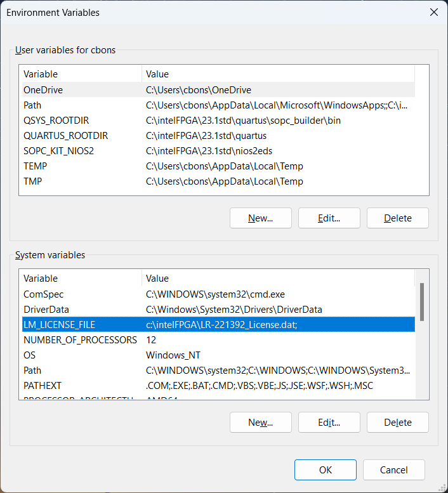
Task: Confirm the dialog with OK
Action: pyautogui.click(x=326, y=470)
